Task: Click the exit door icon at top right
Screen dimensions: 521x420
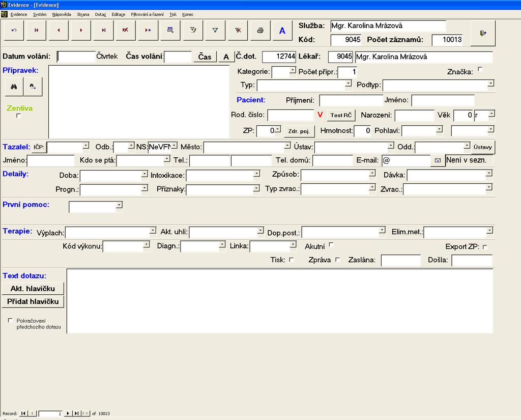Action: 483,33
